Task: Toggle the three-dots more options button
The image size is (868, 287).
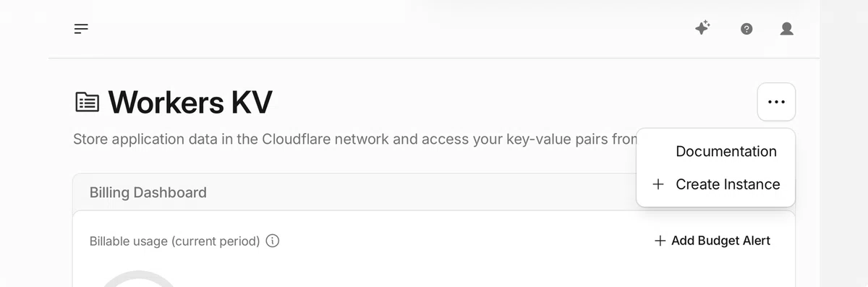Action: (x=776, y=102)
